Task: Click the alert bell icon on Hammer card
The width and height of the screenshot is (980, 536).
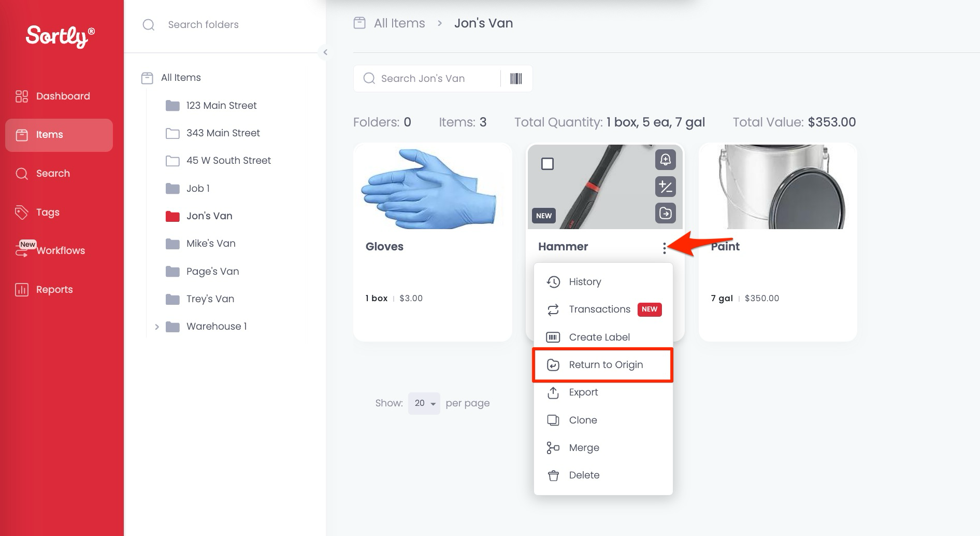Action: click(665, 160)
